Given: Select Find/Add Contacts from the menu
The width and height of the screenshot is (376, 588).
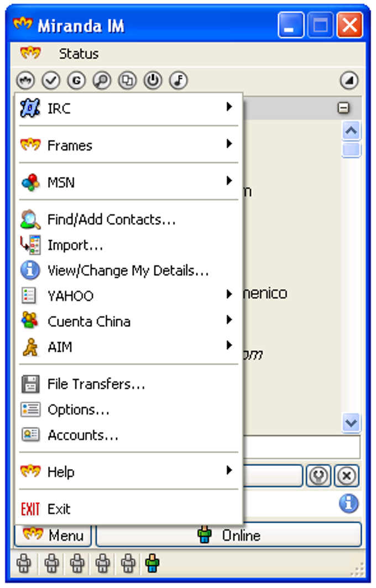Looking at the screenshot, I should (129, 220).
